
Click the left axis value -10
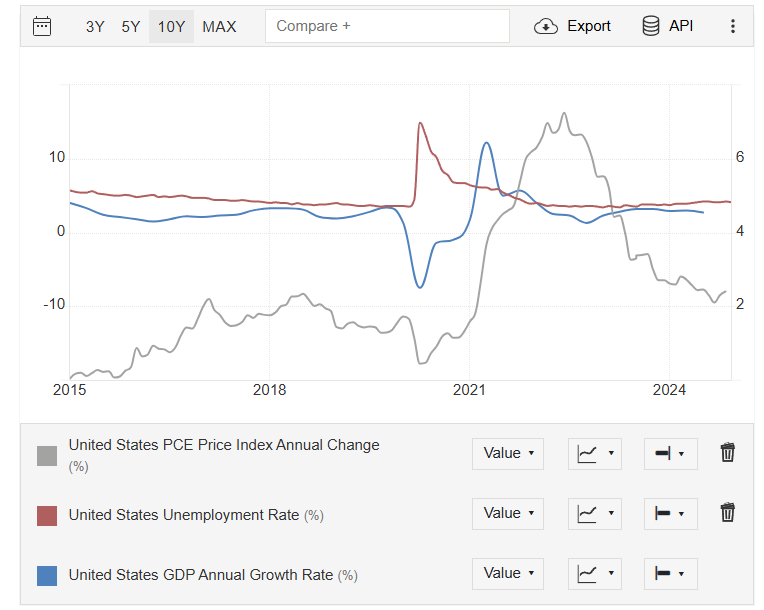54,305
